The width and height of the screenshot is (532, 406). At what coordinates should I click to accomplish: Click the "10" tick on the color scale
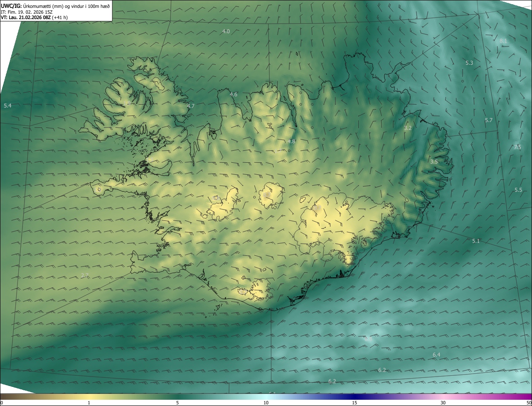tap(266, 403)
